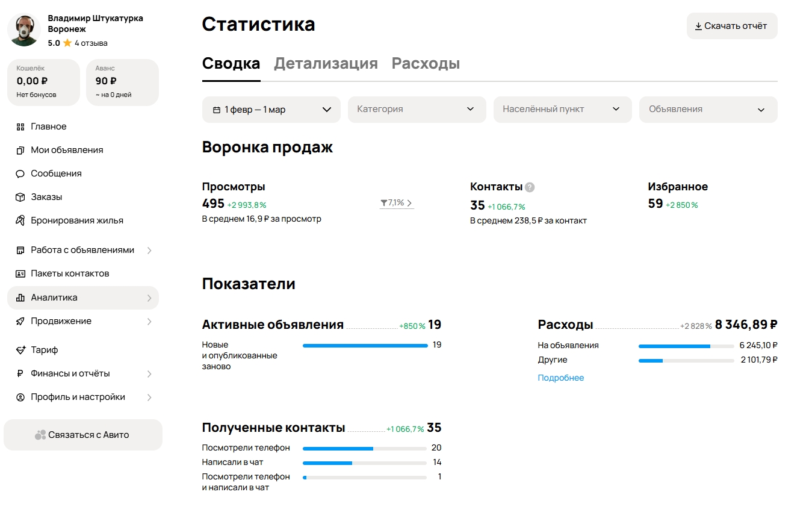Click the Пакеты контактов card icon
Image resolution: width=812 pixels, height=524 pixels.
point(20,274)
